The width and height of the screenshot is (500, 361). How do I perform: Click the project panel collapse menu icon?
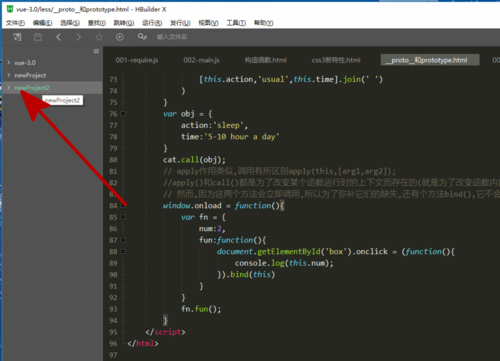[x=96, y=51]
